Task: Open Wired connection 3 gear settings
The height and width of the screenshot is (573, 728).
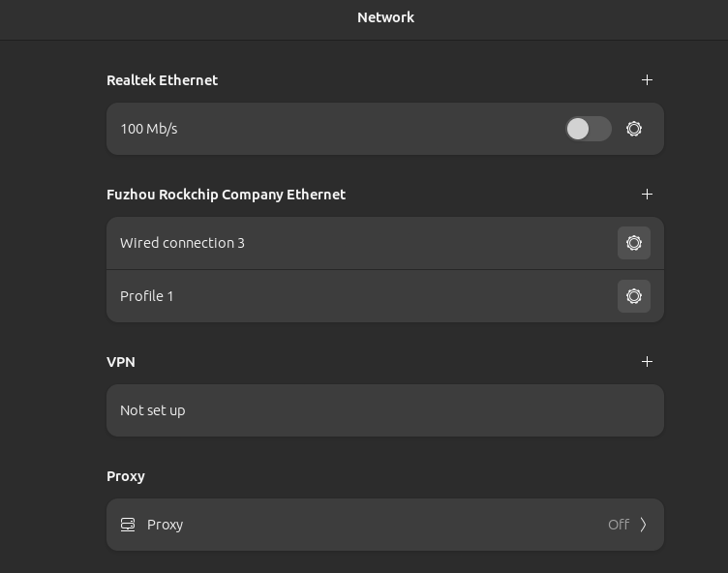Action: click(x=634, y=243)
